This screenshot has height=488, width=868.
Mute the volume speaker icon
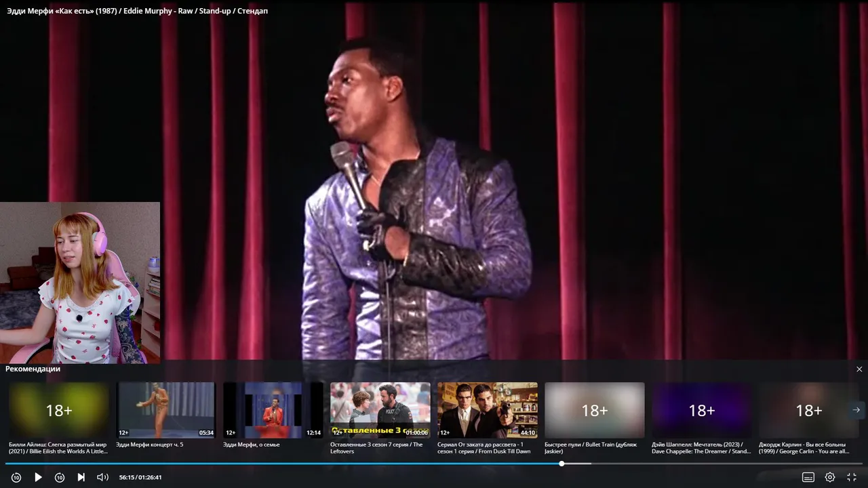pos(102,477)
